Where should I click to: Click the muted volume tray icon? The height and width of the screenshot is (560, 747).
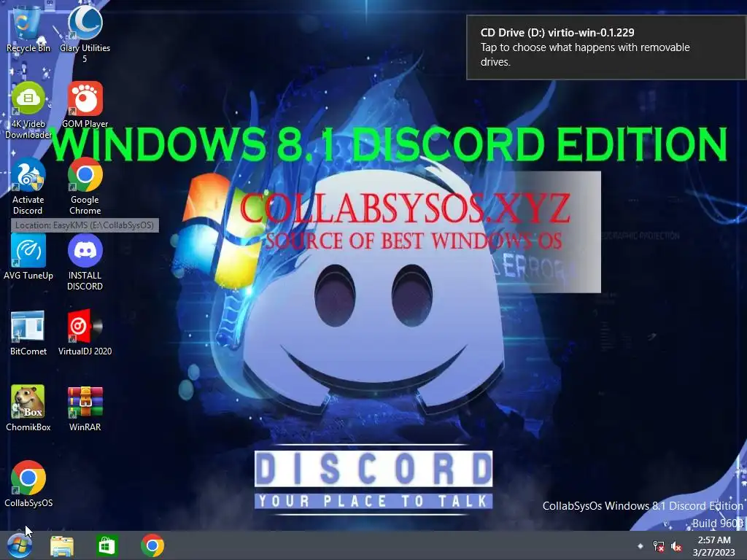point(676,546)
